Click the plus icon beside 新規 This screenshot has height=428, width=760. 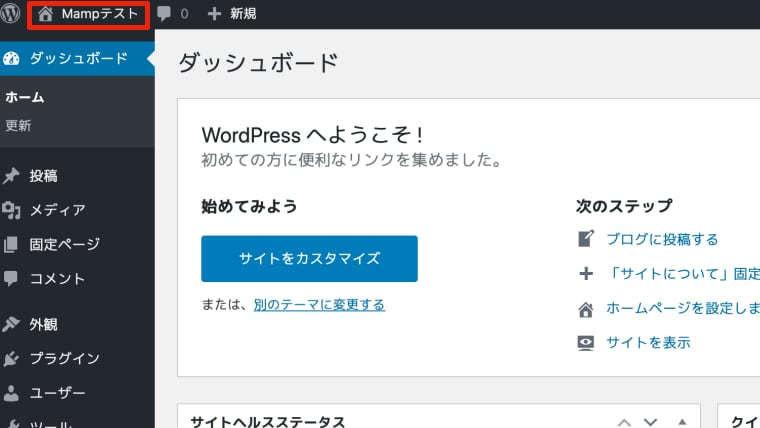(214, 14)
